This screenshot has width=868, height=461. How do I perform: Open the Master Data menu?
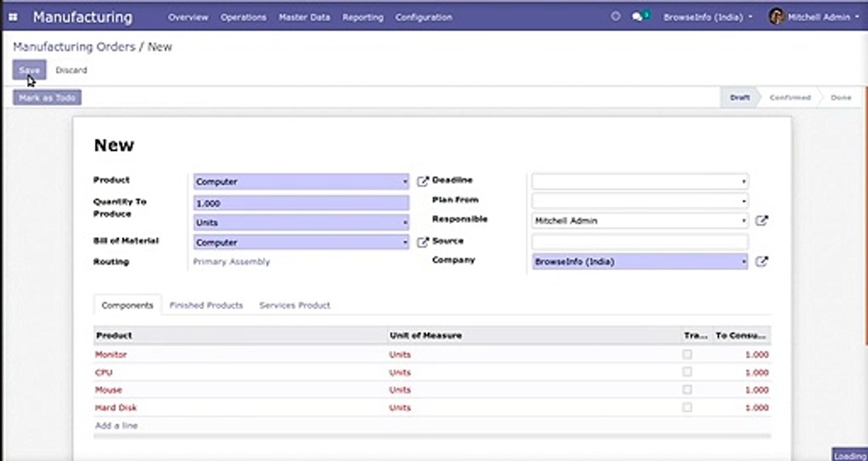tap(304, 17)
